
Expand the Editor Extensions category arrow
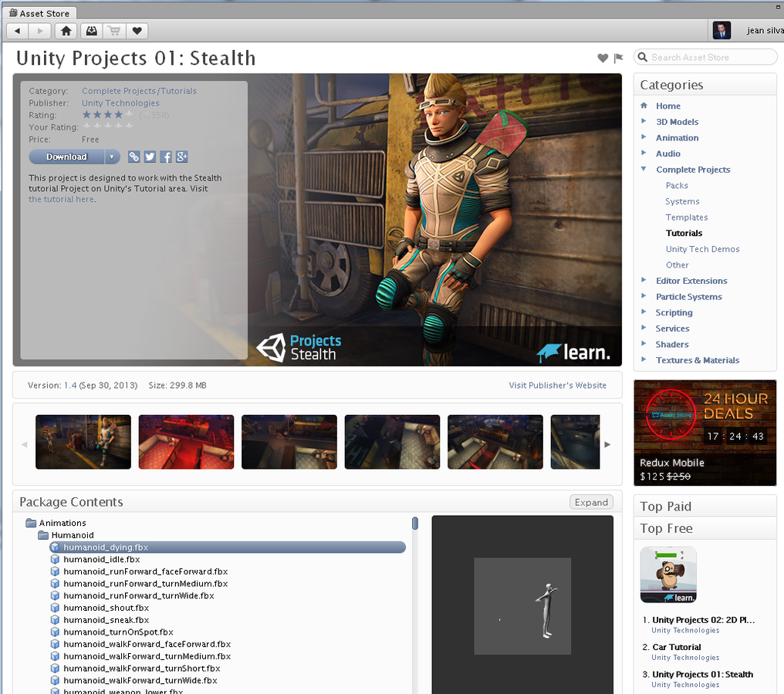(644, 280)
